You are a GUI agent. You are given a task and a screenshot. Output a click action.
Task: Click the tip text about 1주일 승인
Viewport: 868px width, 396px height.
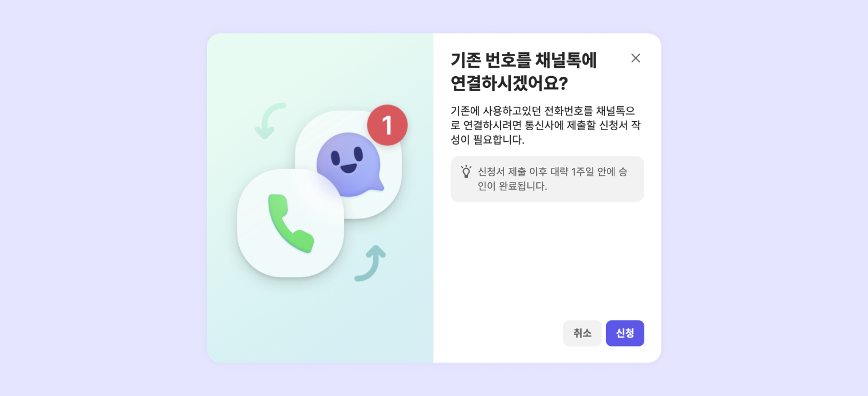[553, 179]
